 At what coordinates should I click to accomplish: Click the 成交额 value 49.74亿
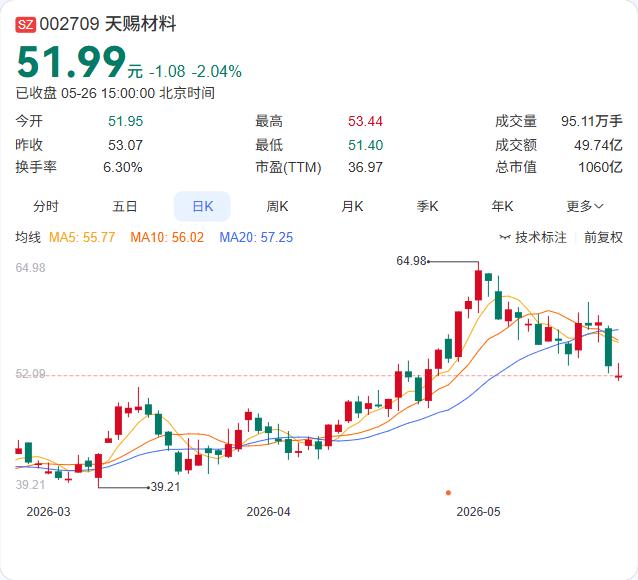[x=598, y=145]
